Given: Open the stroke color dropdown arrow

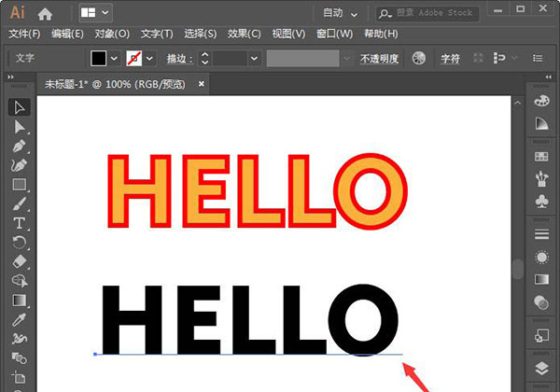Looking at the screenshot, I should point(149,58).
